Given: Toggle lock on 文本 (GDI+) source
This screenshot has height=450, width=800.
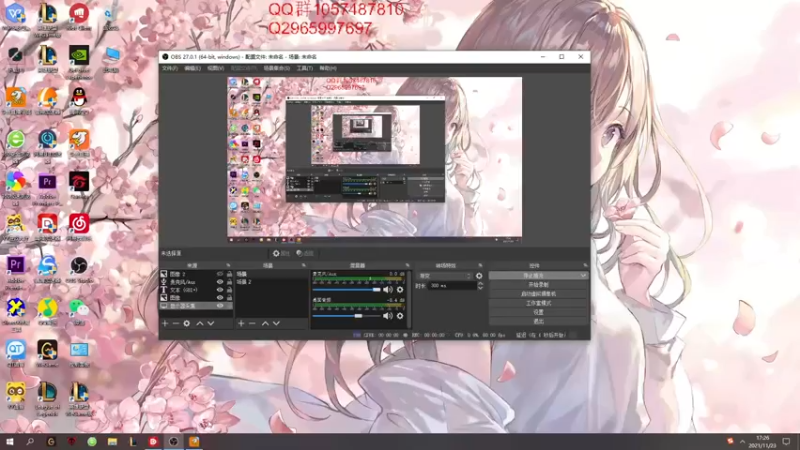Looking at the screenshot, I should coord(229,290).
